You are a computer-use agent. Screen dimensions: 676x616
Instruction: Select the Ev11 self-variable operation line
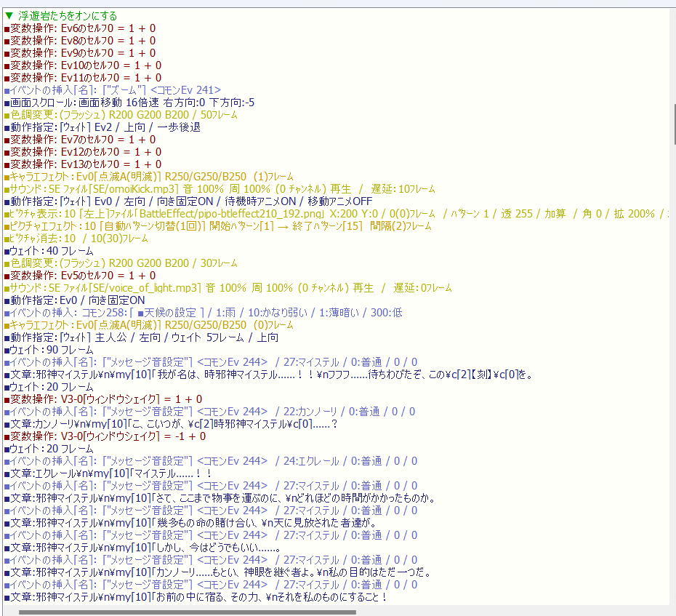coord(83,78)
